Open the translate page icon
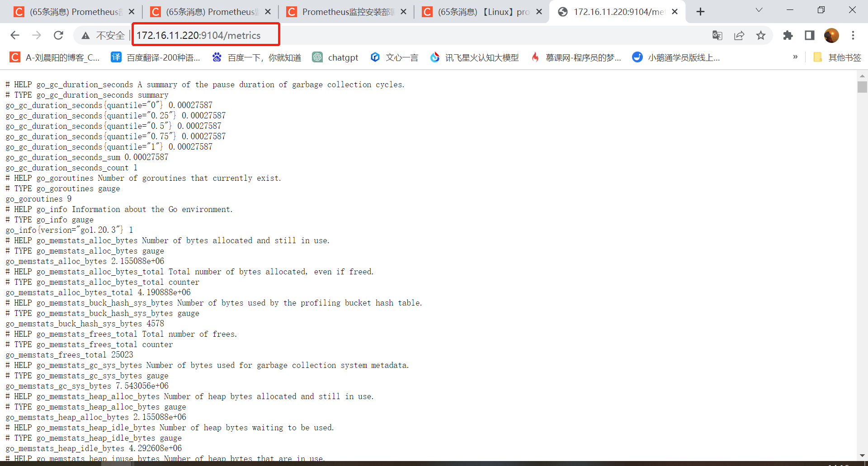Viewport: 868px width, 466px height. coord(717,35)
